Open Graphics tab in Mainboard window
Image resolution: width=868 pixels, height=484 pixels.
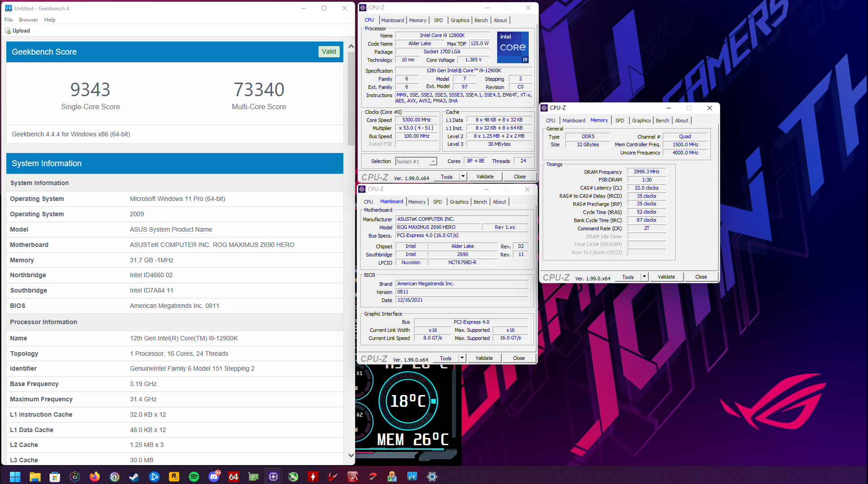tap(459, 202)
